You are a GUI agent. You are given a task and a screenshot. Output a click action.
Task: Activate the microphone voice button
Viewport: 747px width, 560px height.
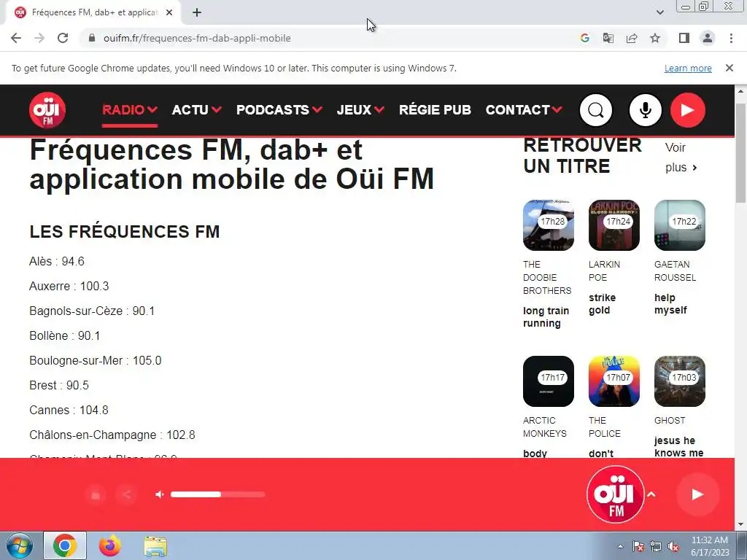pos(645,110)
